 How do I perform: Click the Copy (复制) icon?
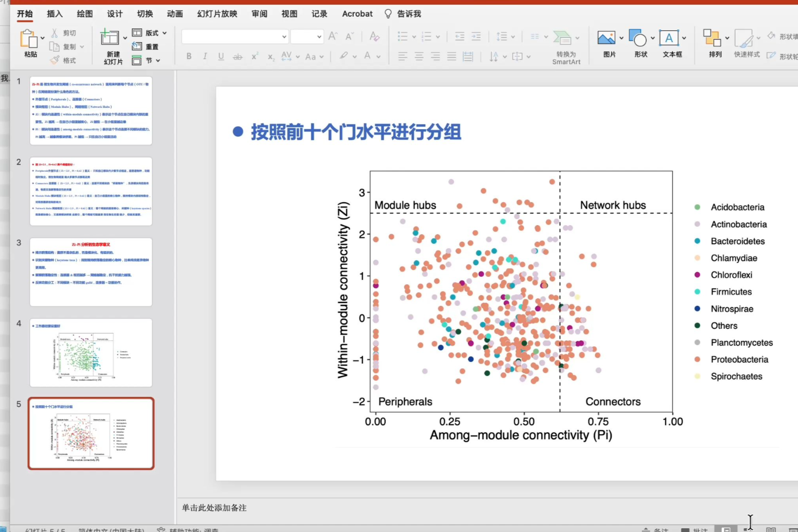(55, 46)
